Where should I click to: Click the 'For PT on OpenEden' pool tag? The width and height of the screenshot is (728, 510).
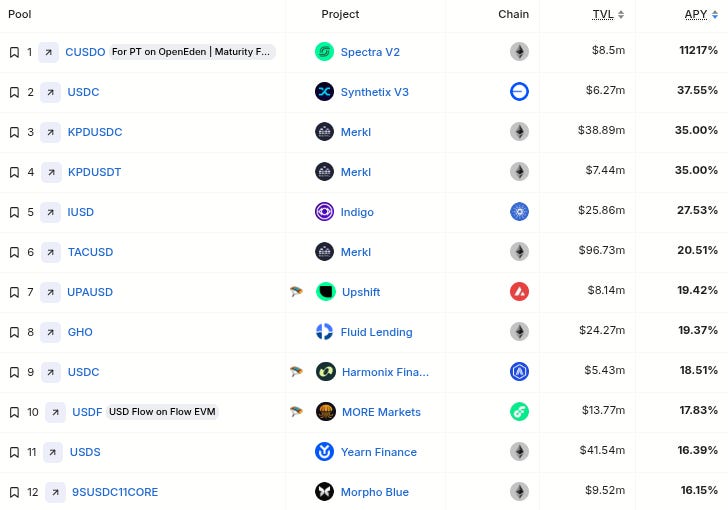[193, 52]
